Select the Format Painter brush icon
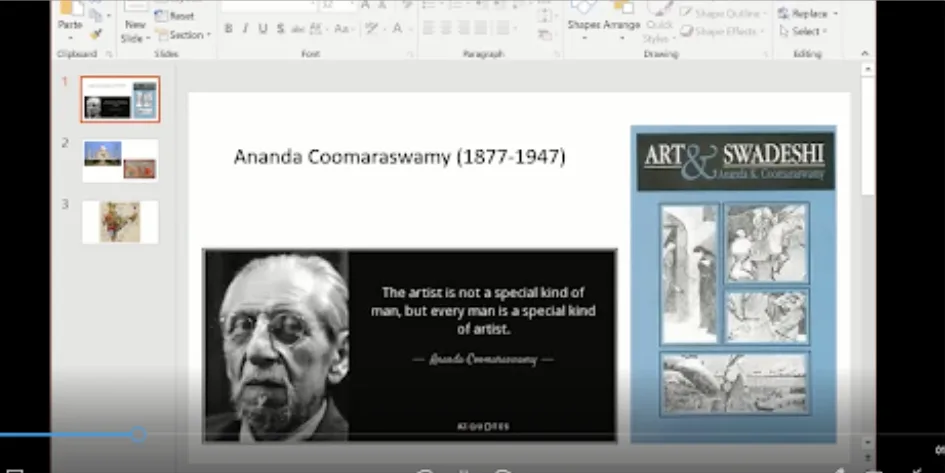The image size is (945, 473). (96, 34)
